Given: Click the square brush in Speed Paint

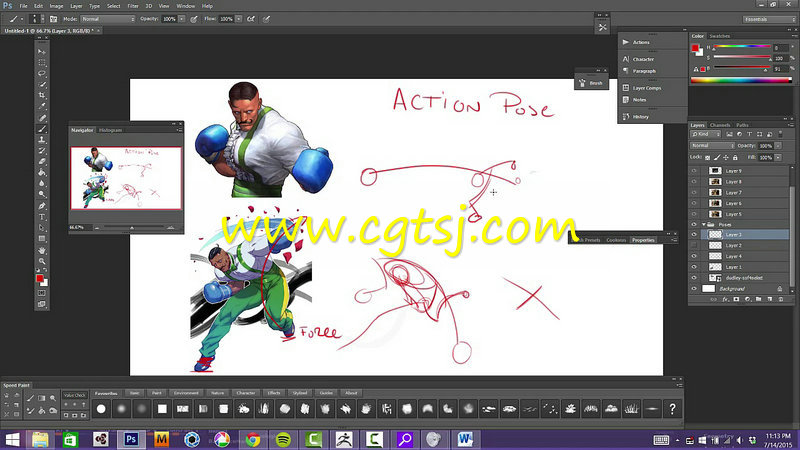Looking at the screenshot, I should point(162,409).
